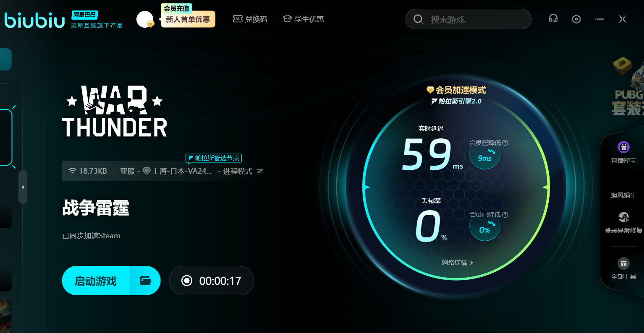Screen dimensions: 644x333
Task: Open customer service headset icon
Action: point(553,18)
